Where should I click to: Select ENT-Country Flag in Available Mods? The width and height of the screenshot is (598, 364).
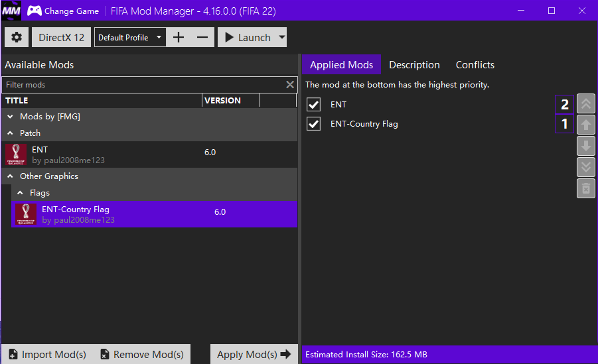click(x=155, y=214)
